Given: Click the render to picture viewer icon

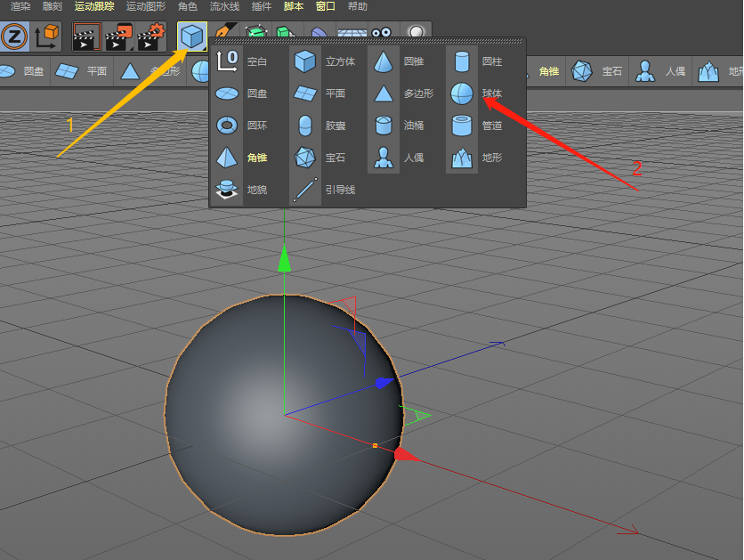Looking at the screenshot, I should (118, 37).
